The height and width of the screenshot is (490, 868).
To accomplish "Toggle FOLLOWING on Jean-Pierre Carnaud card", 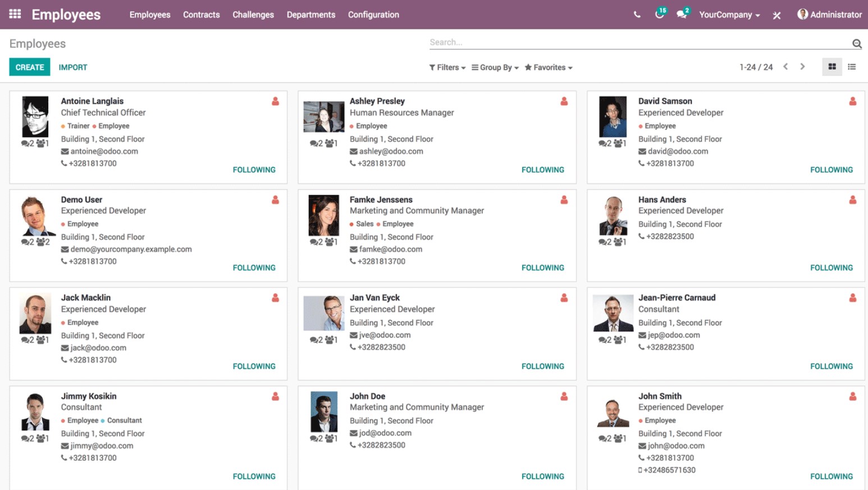I will [x=831, y=366].
